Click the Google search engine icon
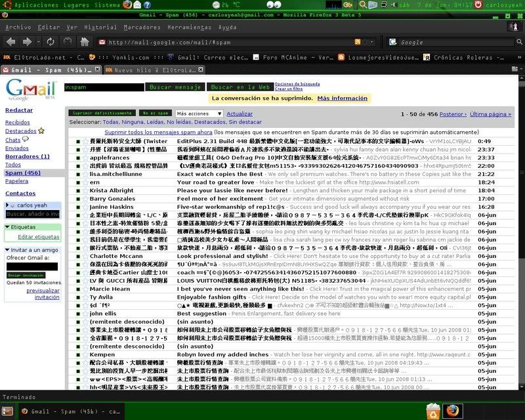 coord(392,42)
